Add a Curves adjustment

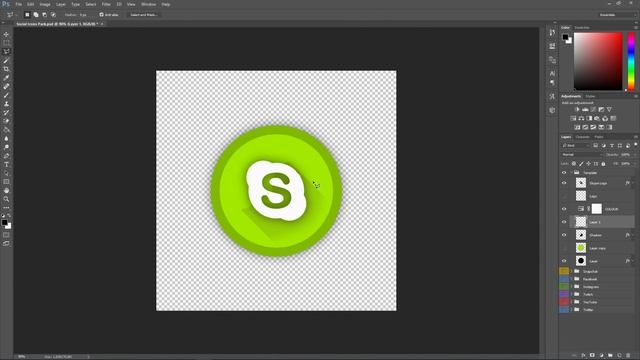(593, 109)
